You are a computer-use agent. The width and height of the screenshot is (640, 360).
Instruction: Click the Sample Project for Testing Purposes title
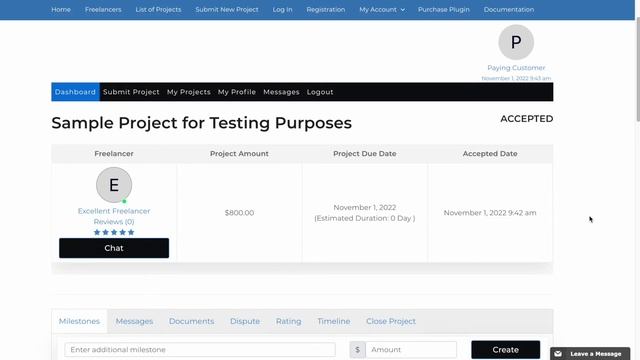(202, 123)
